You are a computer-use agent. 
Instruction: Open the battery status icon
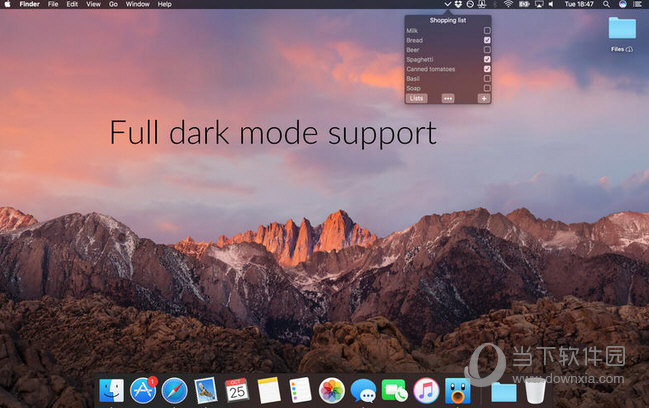tap(524, 4)
